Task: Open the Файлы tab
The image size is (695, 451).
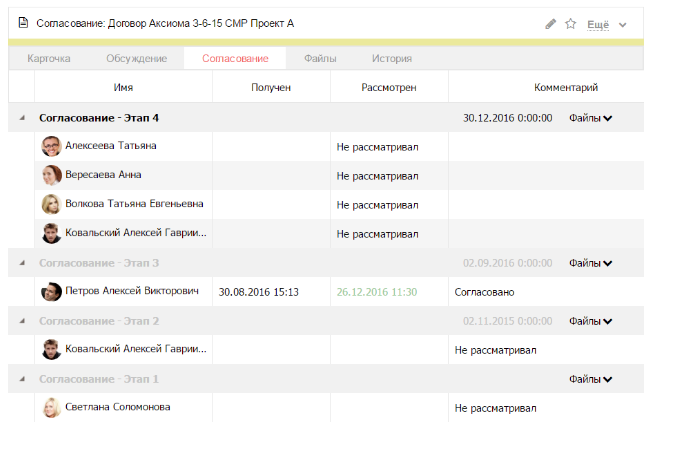Action: (x=320, y=58)
